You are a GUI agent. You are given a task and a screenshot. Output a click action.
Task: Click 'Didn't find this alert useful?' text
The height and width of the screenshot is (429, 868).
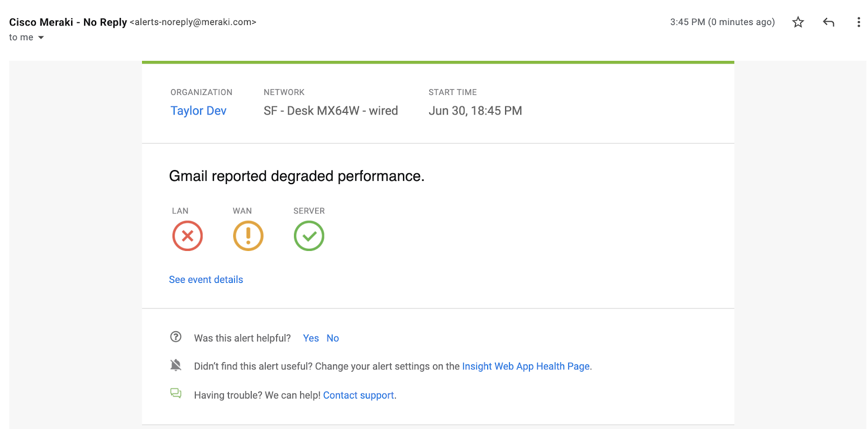(253, 367)
